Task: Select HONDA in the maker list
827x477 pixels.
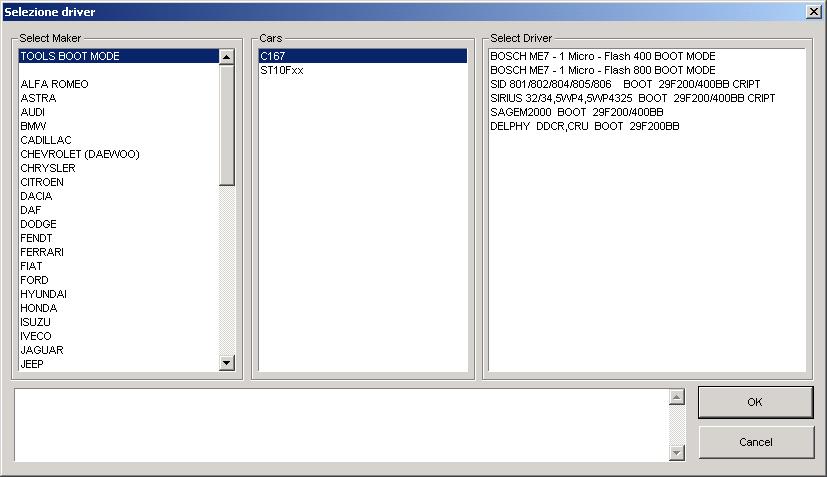Action: tap(119, 308)
